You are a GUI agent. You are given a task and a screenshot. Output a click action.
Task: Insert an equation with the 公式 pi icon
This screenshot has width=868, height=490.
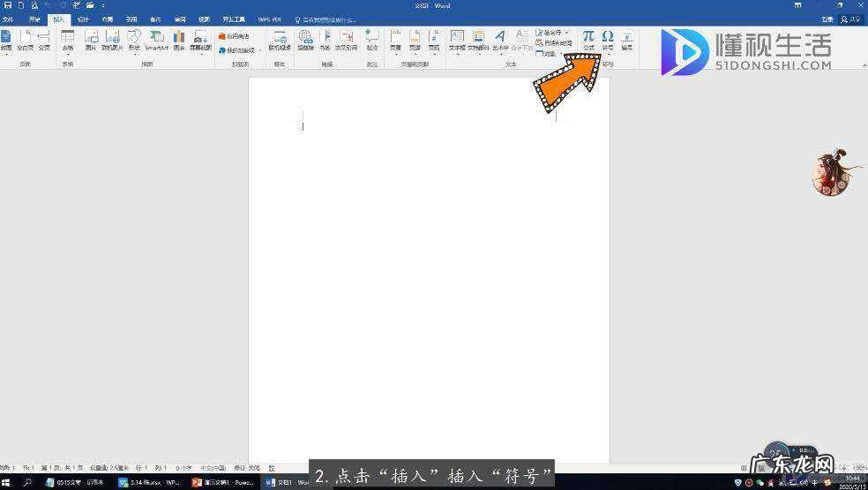tap(588, 37)
